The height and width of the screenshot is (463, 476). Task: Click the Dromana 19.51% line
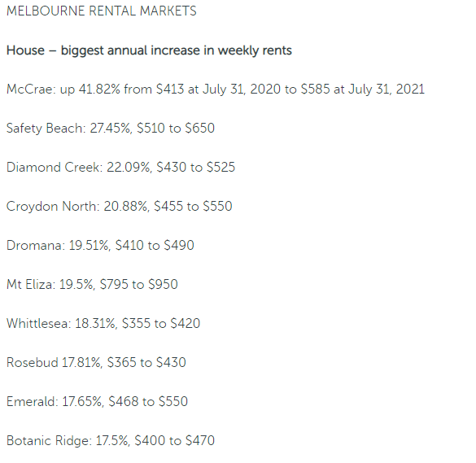click(x=100, y=245)
